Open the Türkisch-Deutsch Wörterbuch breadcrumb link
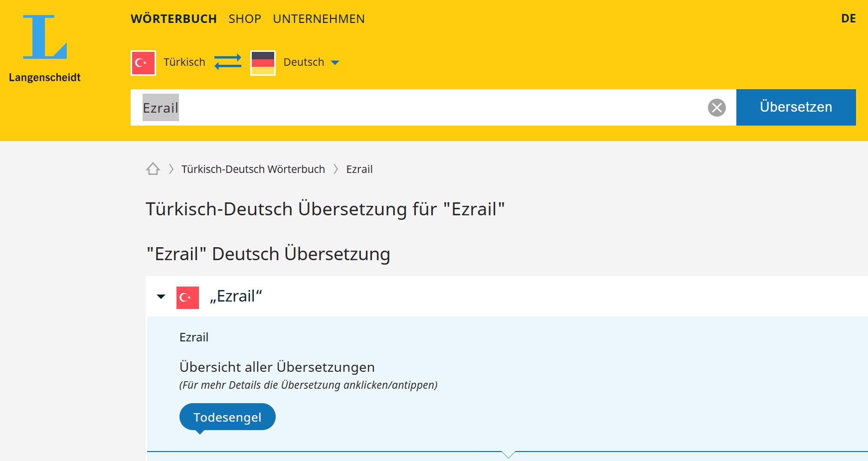The height and width of the screenshot is (461, 868). (x=253, y=169)
